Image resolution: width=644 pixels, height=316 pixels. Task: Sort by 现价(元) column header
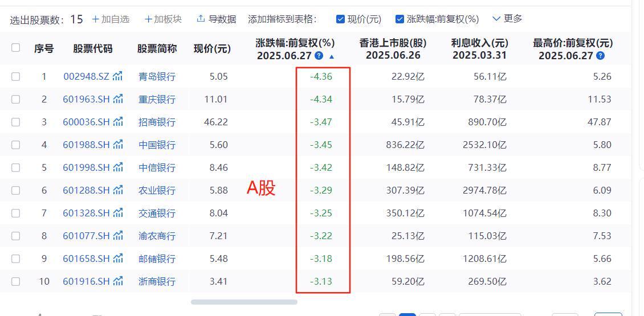tap(212, 49)
